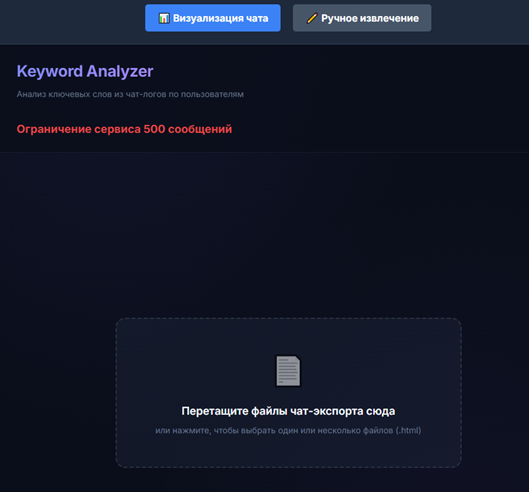Click the word 'извлечение' on the gray button

click(389, 18)
